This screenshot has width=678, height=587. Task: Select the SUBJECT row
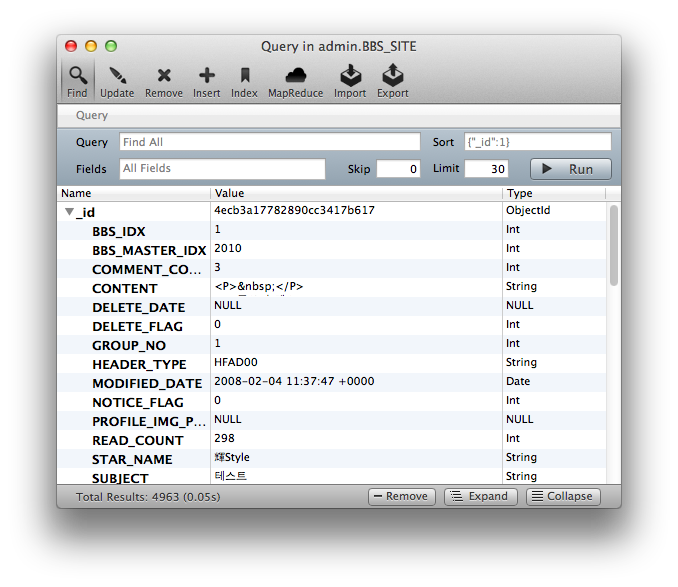point(332,476)
